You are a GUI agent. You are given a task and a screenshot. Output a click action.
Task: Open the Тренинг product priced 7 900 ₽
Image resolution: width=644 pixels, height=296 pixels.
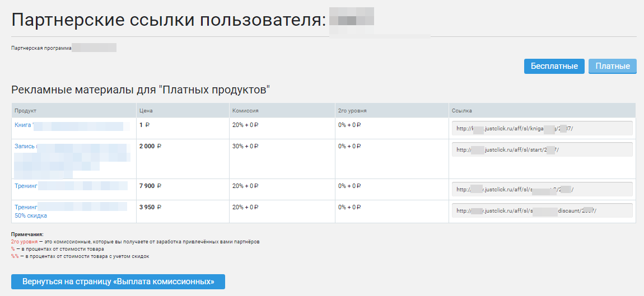tap(26, 186)
